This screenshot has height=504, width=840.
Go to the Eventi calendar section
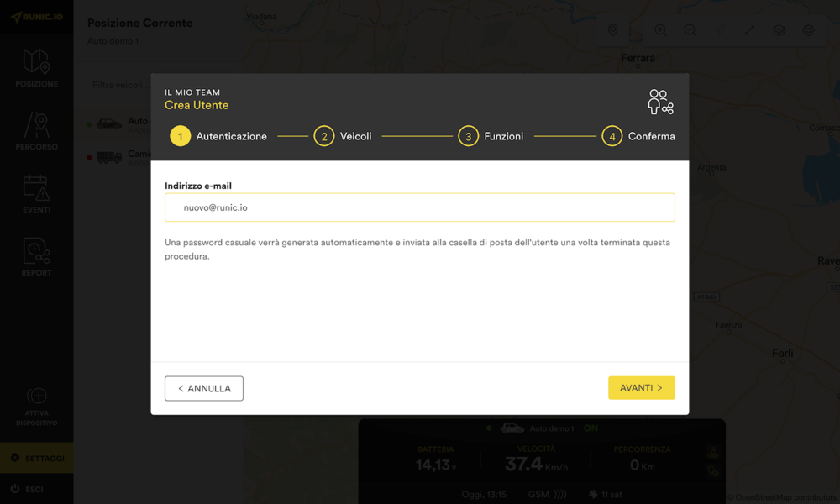pyautogui.click(x=36, y=194)
